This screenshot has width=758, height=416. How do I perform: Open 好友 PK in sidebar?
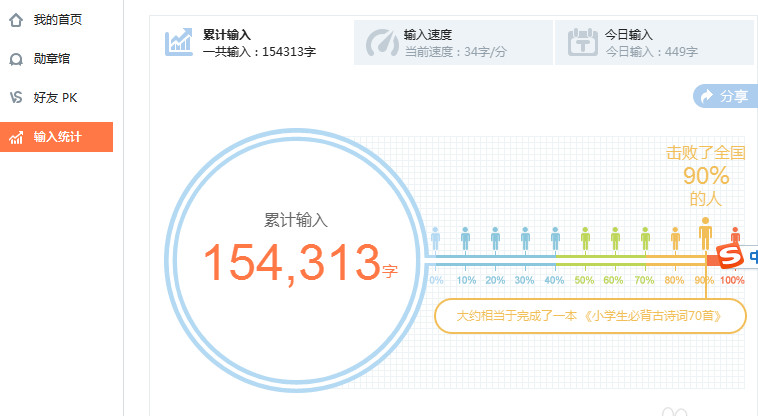pyautogui.click(x=57, y=98)
